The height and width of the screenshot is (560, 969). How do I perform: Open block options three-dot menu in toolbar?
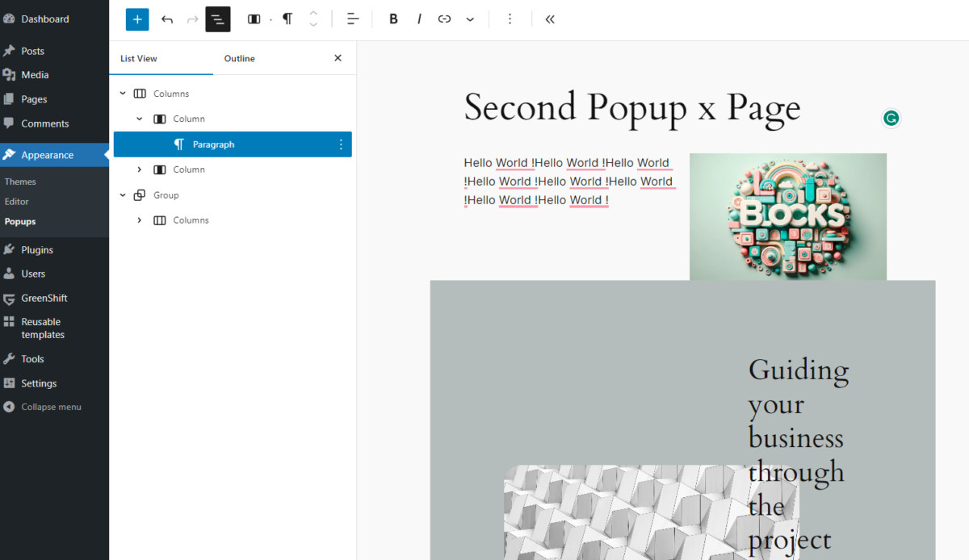tap(510, 19)
